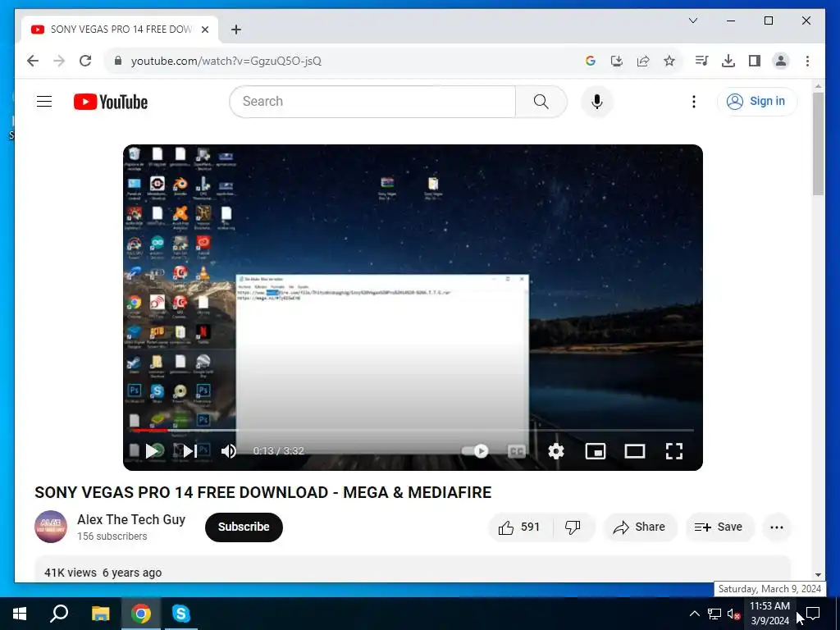
Task: Skip to next video
Action: (x=189, y=451)
